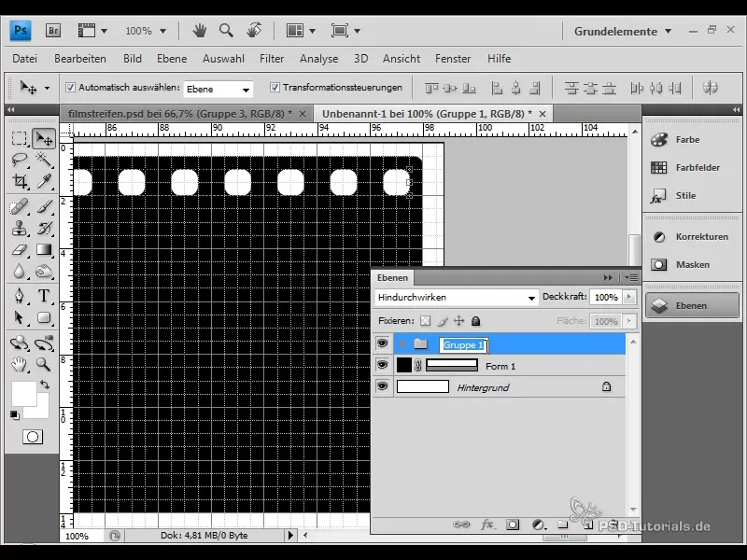The image size is (747, 560).
Task: Open the Filter menu
Action: (x=272, y=59)
